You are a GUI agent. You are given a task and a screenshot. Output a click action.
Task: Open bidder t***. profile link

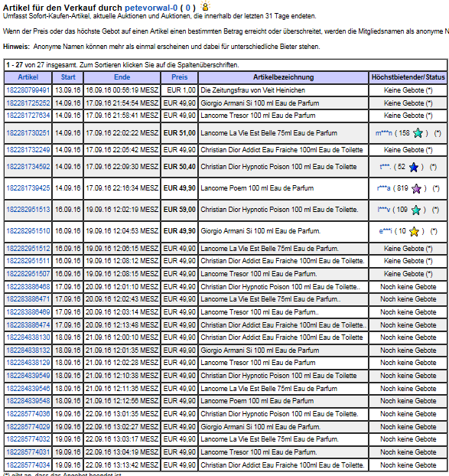pyautogui.click(x=386, y=167)
